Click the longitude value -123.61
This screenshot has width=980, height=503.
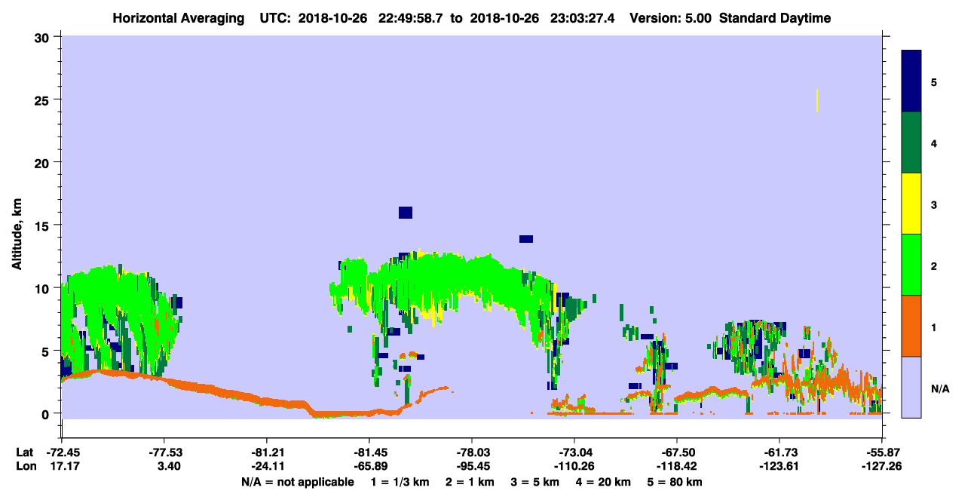point(779,466)
